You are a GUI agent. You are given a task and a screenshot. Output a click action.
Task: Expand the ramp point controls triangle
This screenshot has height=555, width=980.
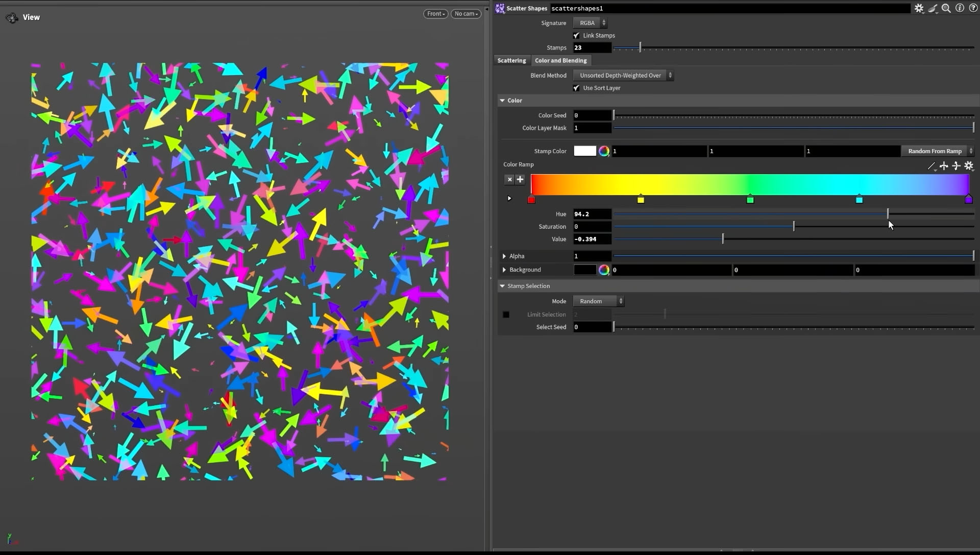point(509,198)
